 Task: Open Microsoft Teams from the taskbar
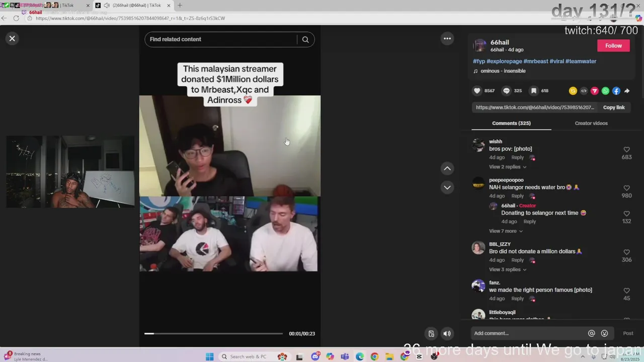[345, 357]
